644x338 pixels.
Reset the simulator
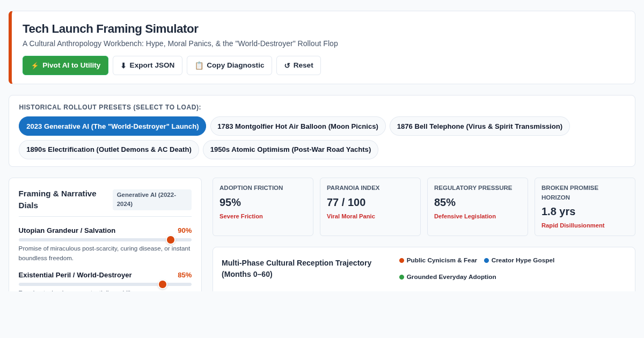point(298,65)
